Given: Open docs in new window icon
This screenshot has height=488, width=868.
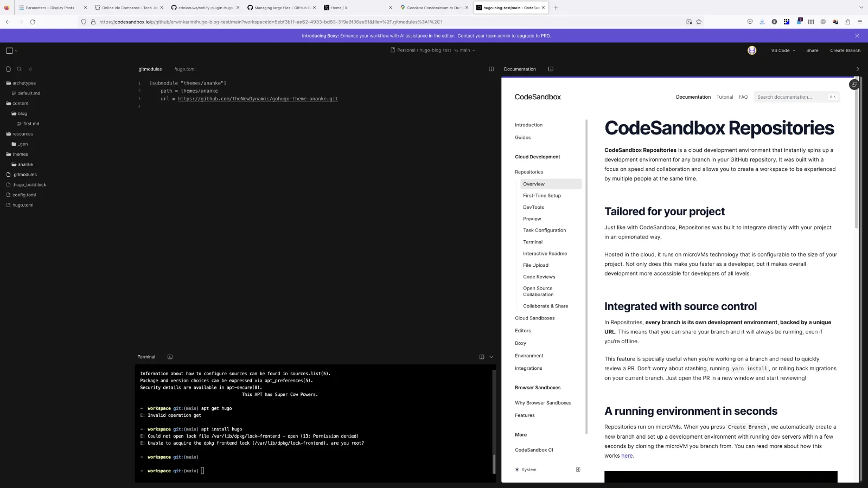Looking at the screenshot, I should 854,85.
